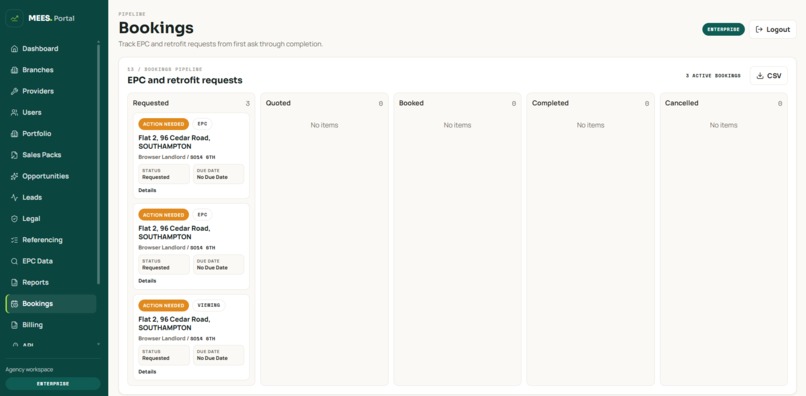Select the Bookings sidebar item
Screen dimensions: 806x396
pyautogui.click(x=51, y=304)
